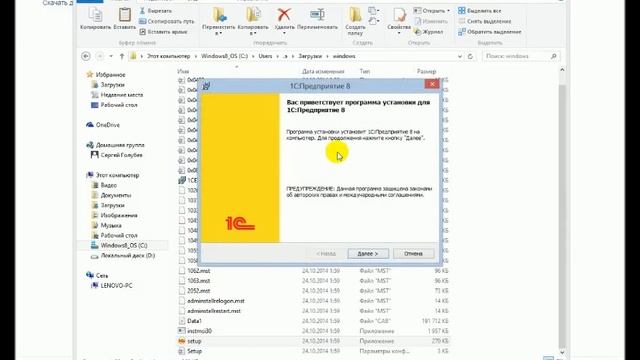Click Этот компьютер in the address path
The width and height of the screenshot is (640, 360).
pos(169,56)
